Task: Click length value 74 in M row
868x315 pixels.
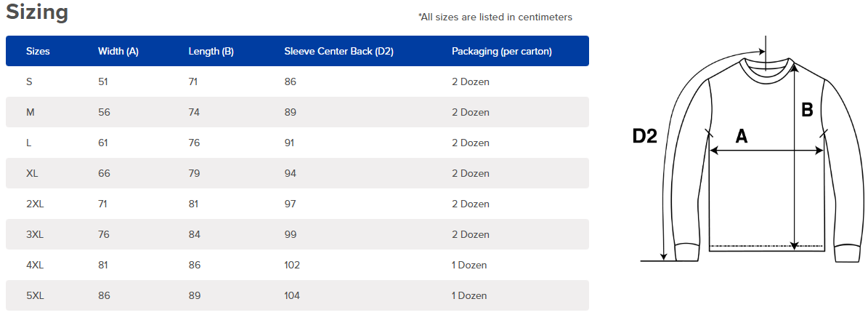Action: point(195,112)
